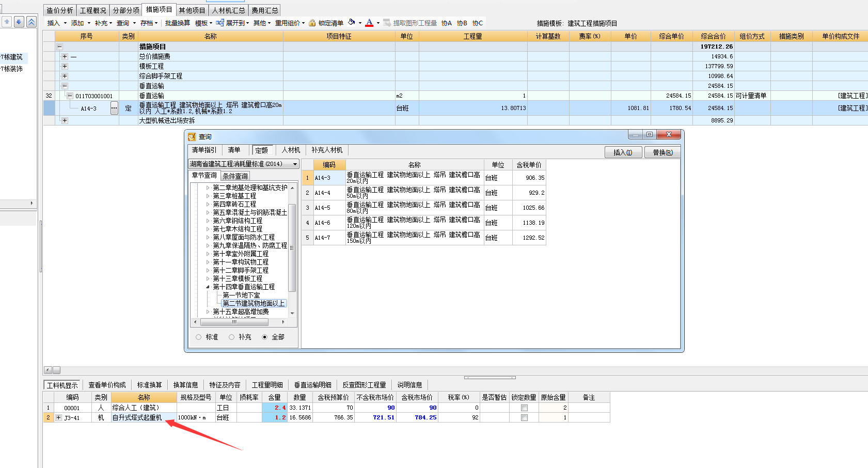Expand the 总价措施费 row

tap(65, 56)
